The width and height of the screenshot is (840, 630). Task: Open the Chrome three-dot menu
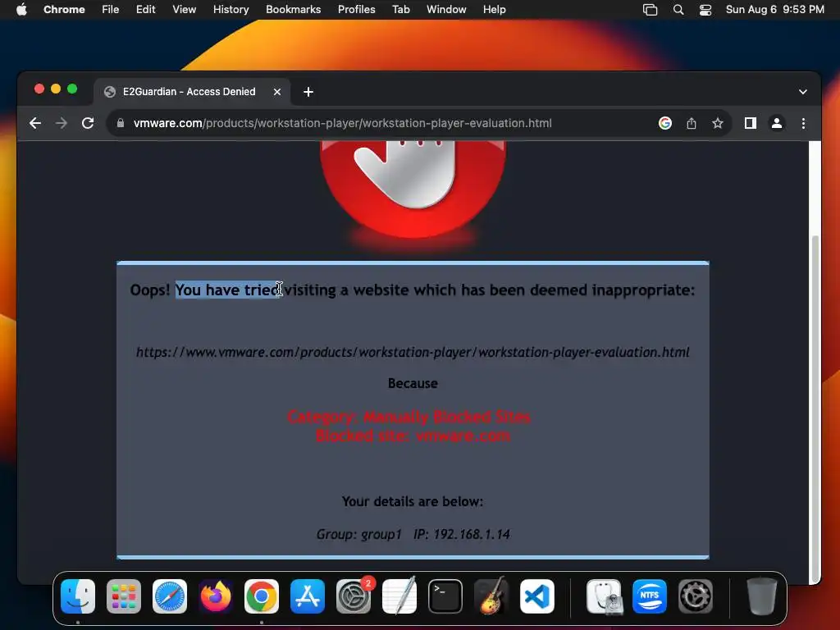pyautogui.click(x=803, y=123)
